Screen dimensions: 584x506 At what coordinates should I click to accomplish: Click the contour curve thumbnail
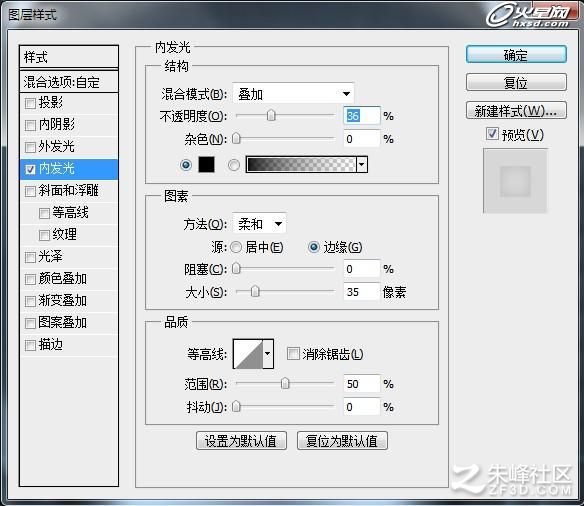[x=248, y=354]
